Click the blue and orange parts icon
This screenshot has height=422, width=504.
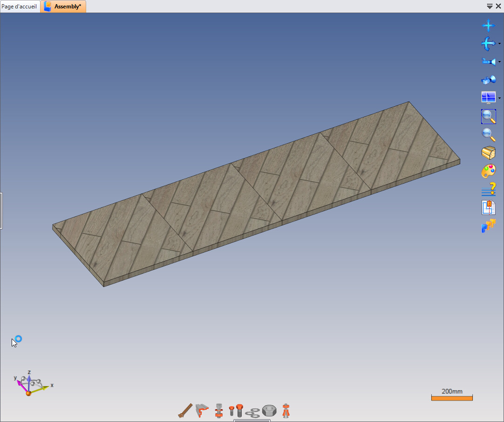(489, 226)
